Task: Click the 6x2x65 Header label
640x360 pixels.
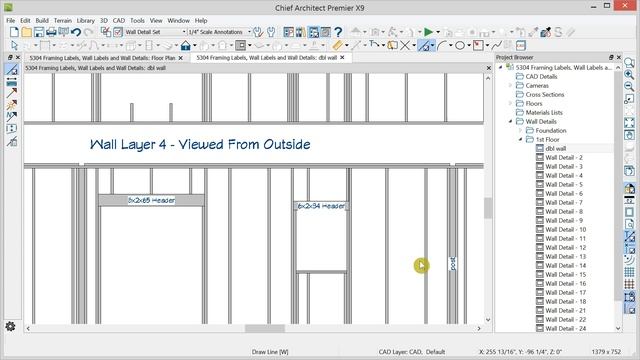Action: [x=151, y=200]
